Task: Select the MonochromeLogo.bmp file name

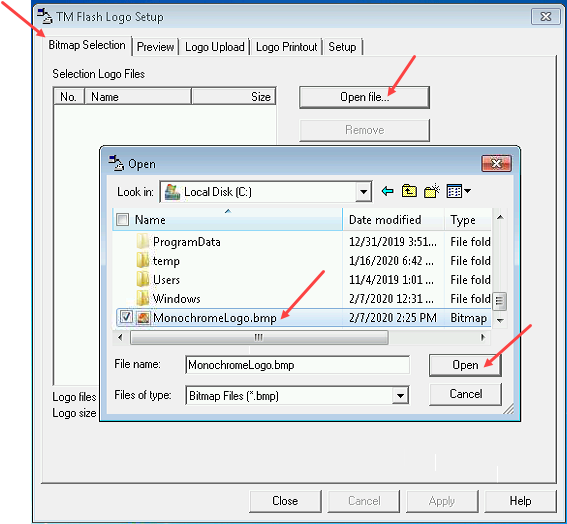Action: click(215, 318)
